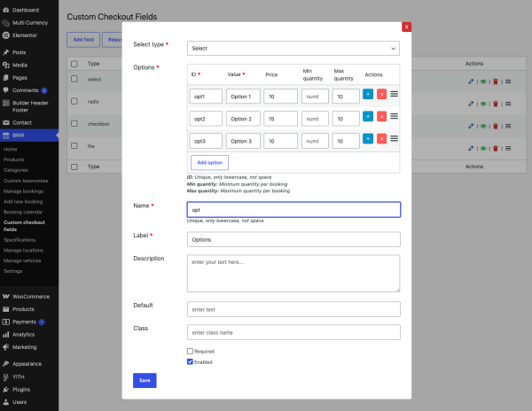Close the field editor popup
This screenshot has height=411, width=532.
[406, 27]
